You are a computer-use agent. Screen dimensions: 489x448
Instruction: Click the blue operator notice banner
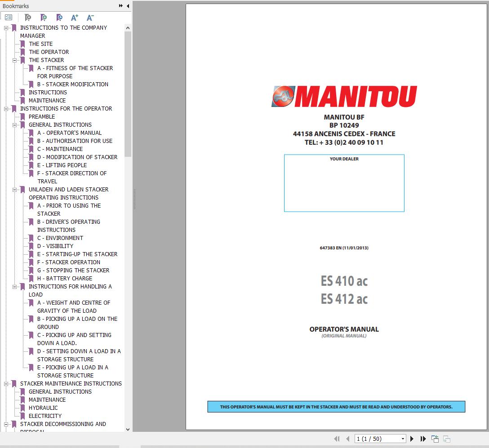[336, 407]
